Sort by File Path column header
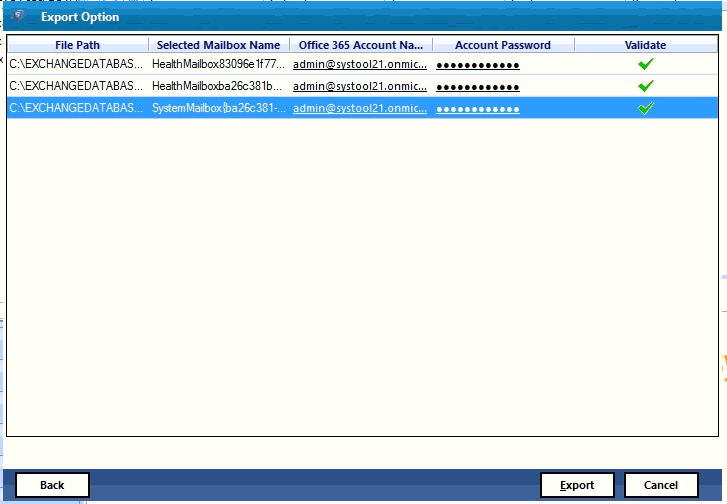Image resolution: width=727 pixels, height=504 pixels. (x=77, y=45)
